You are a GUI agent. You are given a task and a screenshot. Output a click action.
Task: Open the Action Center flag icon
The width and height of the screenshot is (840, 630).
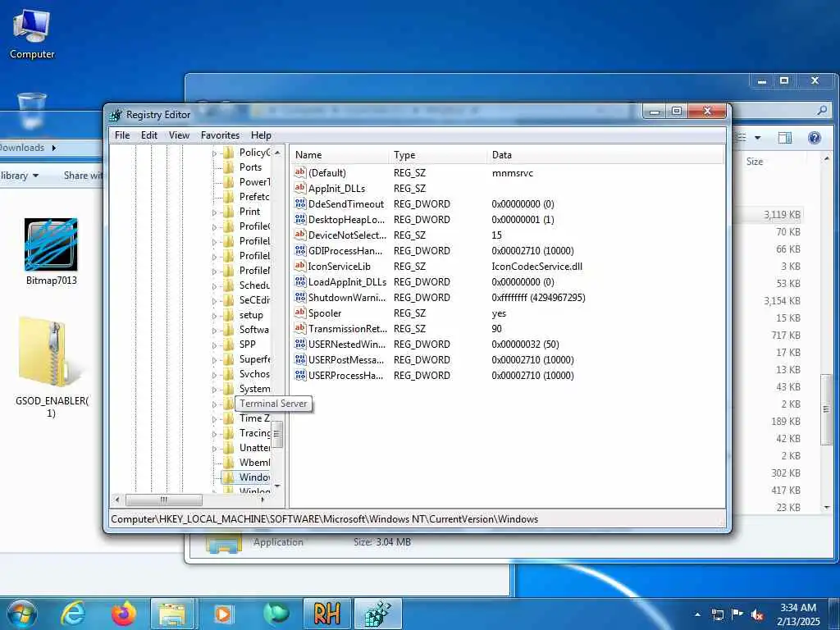click(x=737, y=614)
